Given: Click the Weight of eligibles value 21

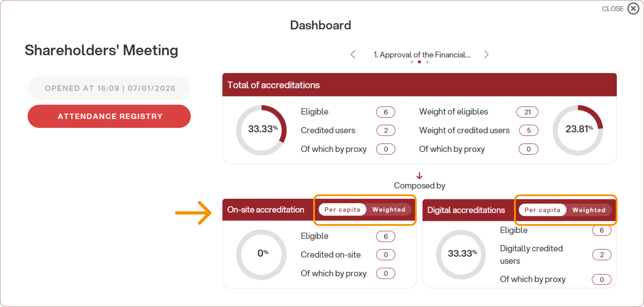Looking at the screenshot, I should point(527,112).
